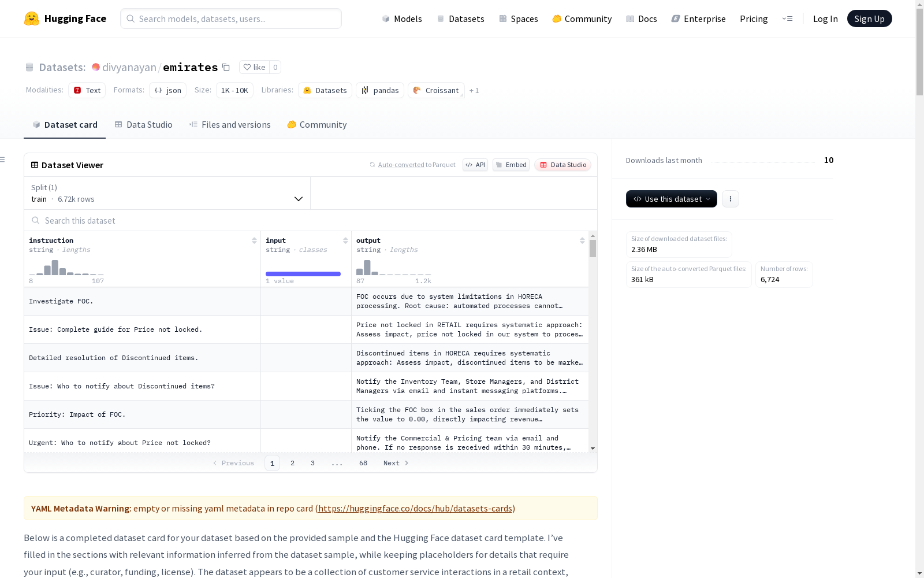Open the navigation overflow menu icon

pyautogui.click(x=787, y=18)
